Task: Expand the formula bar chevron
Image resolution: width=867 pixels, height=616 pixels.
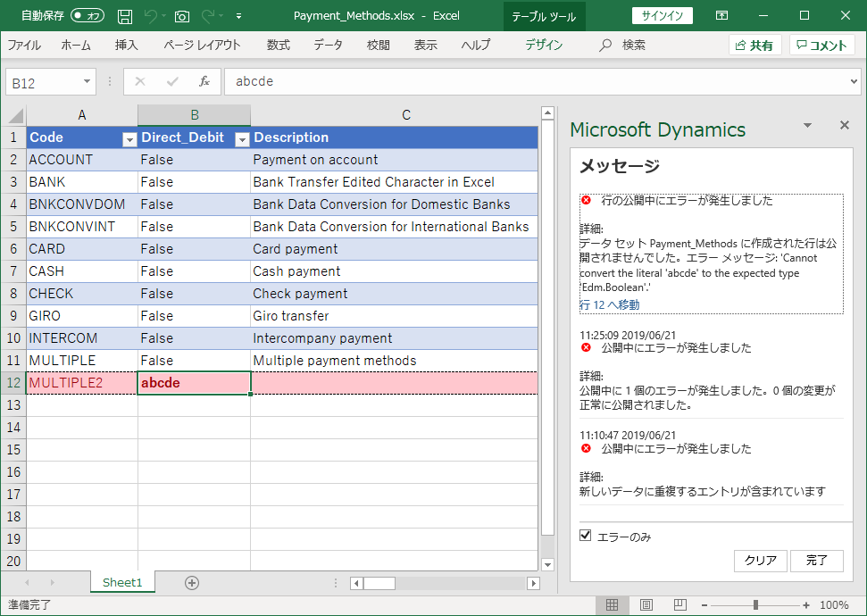Action: coord(854,82)
